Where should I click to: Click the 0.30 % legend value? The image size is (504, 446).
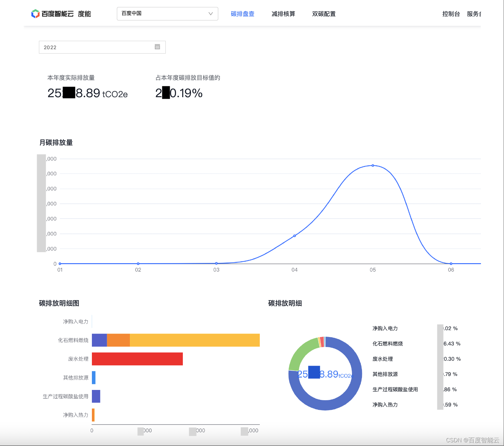452,359
